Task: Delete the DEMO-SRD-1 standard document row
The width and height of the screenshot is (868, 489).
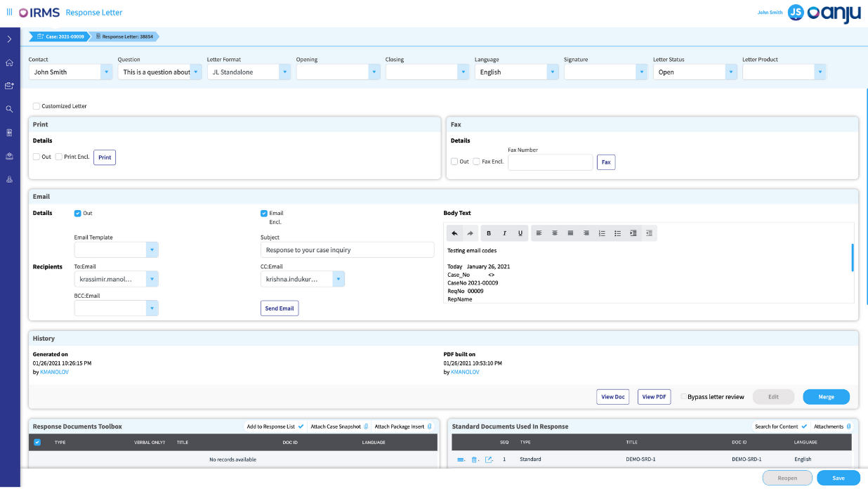Action: tap(474, 459)
